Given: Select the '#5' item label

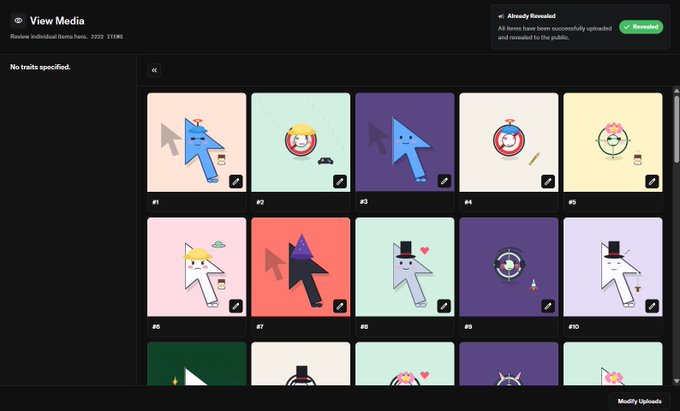Looking at the screenshot, I should (572, 202).
